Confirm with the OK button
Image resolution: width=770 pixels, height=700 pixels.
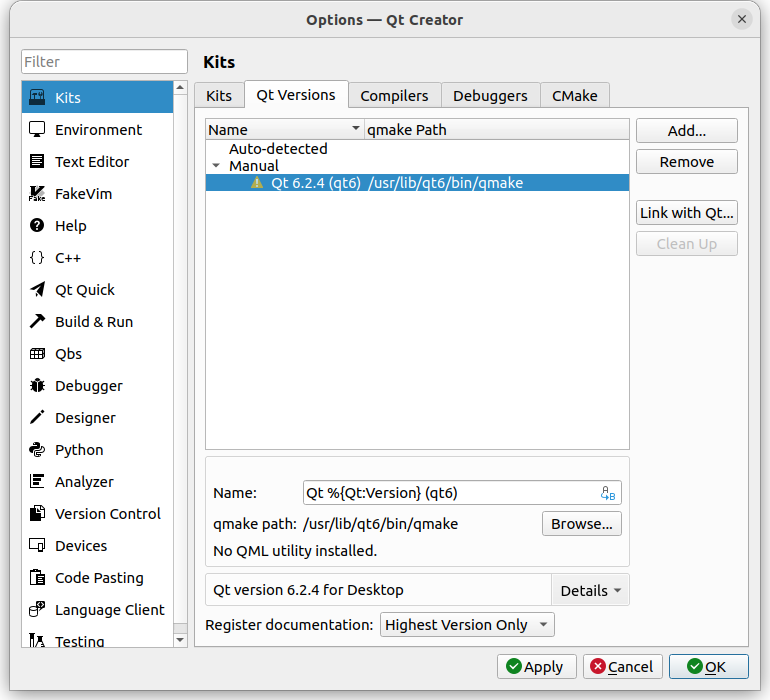click(x=709, y=667)
